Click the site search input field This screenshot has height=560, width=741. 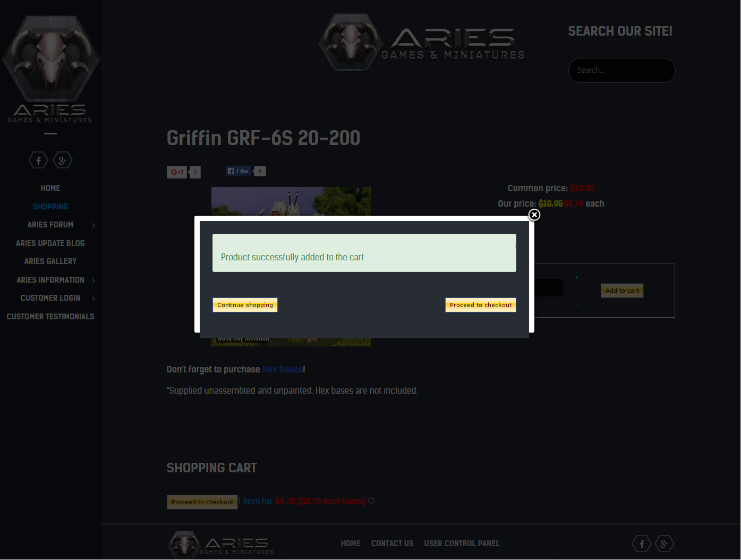pos(621,70)
